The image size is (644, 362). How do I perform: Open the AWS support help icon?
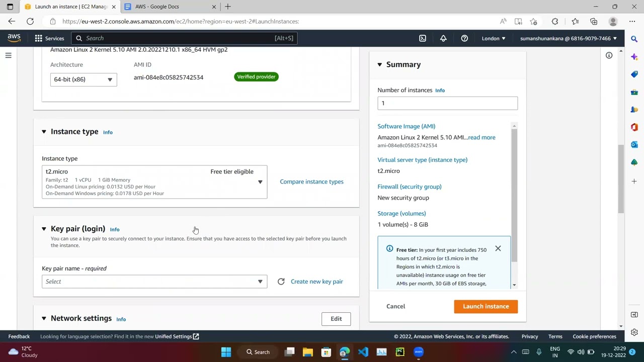click(464, 38)
